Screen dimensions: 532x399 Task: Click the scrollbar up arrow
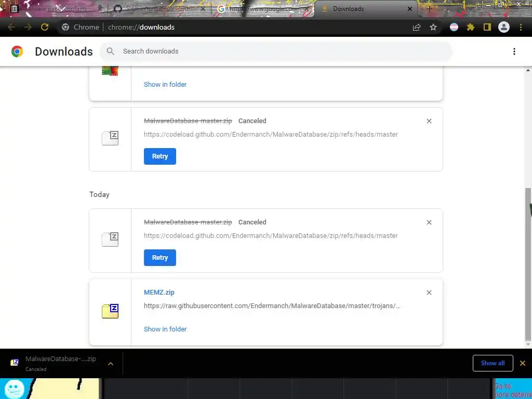pos(528,70)
